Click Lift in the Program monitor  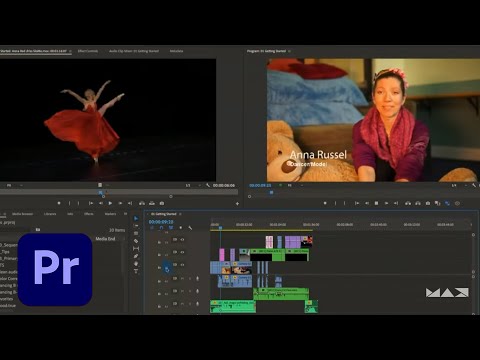pos(408,203)
